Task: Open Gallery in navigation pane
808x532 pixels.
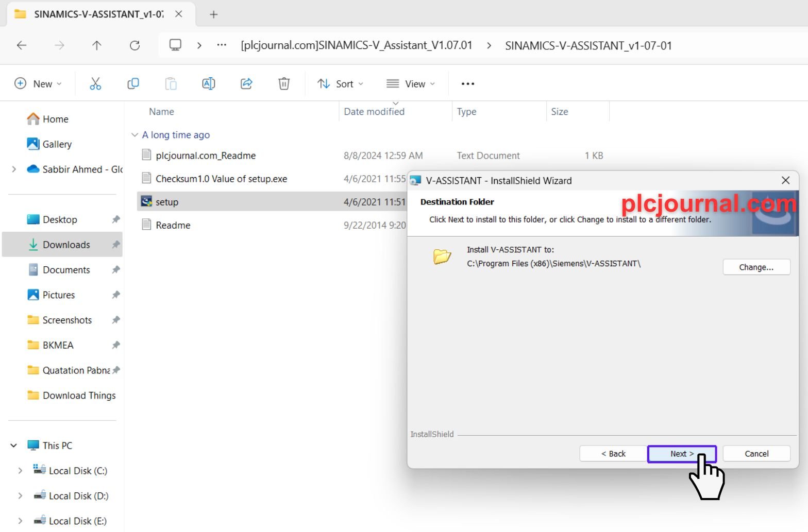Action: (49, 144)
